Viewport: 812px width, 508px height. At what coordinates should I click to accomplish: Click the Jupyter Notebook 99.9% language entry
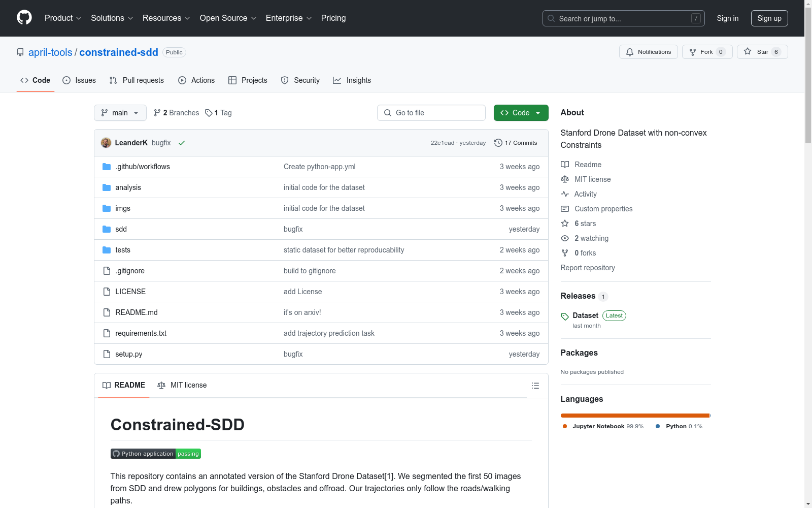(603, 426)
